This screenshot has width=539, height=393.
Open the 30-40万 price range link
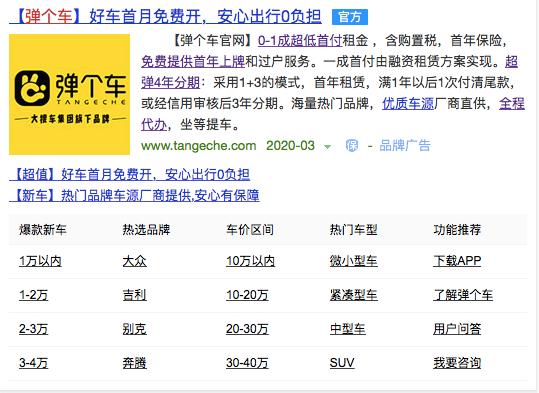(247, 363)
